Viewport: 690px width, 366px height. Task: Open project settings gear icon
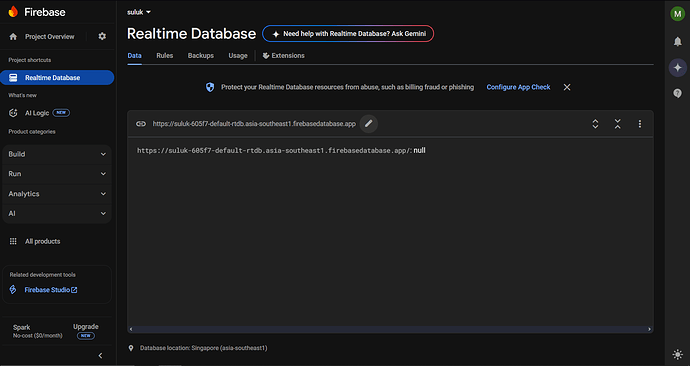click(102, 37)
